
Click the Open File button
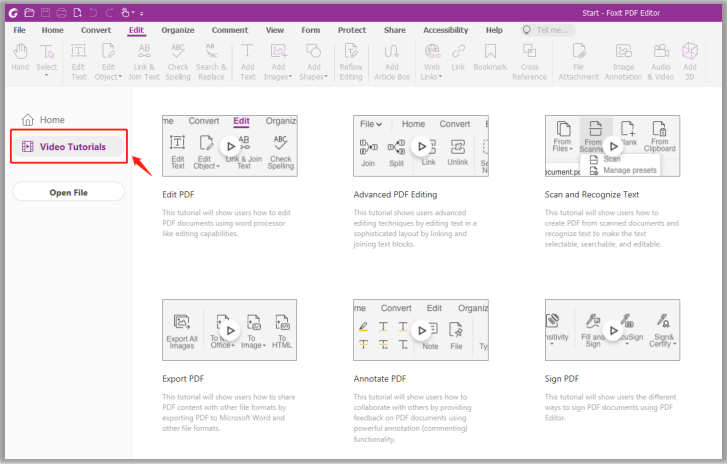pos(69,192)
